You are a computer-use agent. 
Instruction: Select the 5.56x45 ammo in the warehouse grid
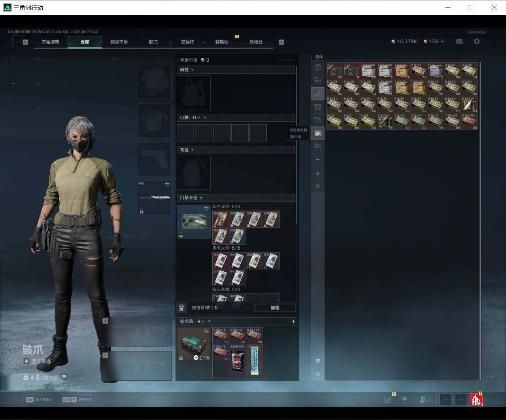tap(469, 122)
